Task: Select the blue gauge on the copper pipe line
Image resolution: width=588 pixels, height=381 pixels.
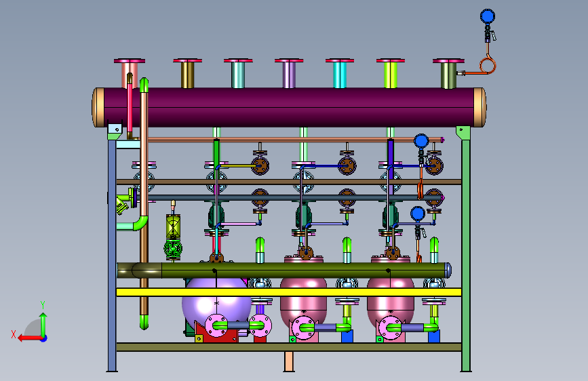Action: pyautogui.click(x=421, y=141)
